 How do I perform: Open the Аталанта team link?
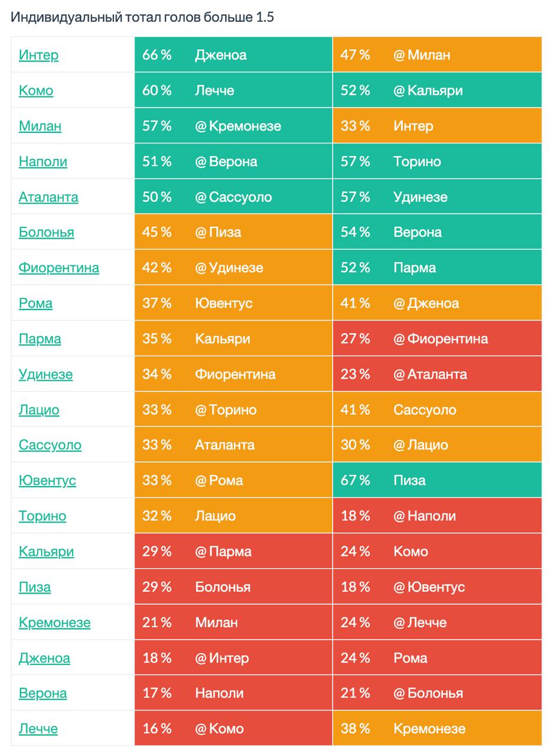pos(48,197)
